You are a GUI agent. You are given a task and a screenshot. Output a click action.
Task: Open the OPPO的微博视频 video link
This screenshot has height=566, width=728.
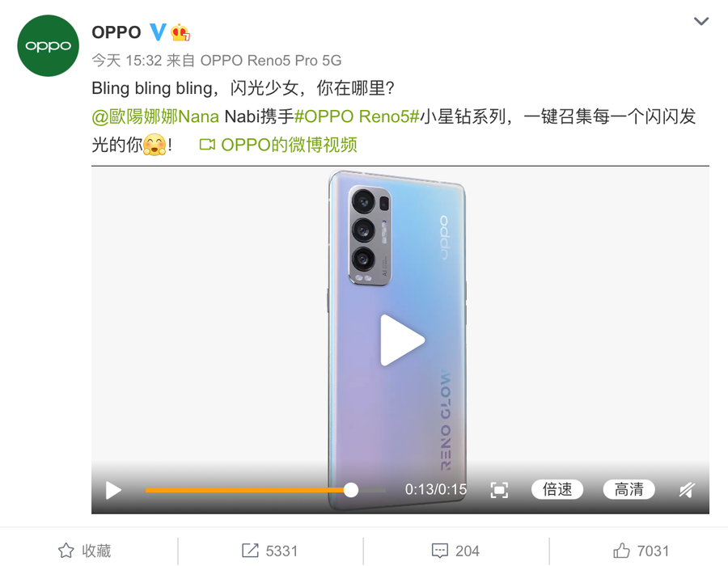click(278, 145)
